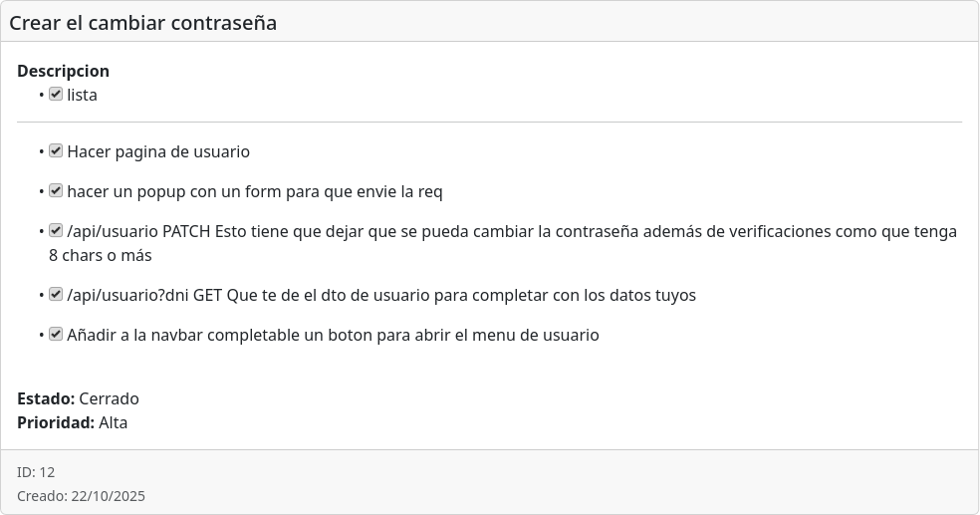The width and height of the screenshot is (980, 515).
Task: Toggle the "/api/usuario?dni GET" checkbox
Action: pyautogui.click(x=56, y=295)
